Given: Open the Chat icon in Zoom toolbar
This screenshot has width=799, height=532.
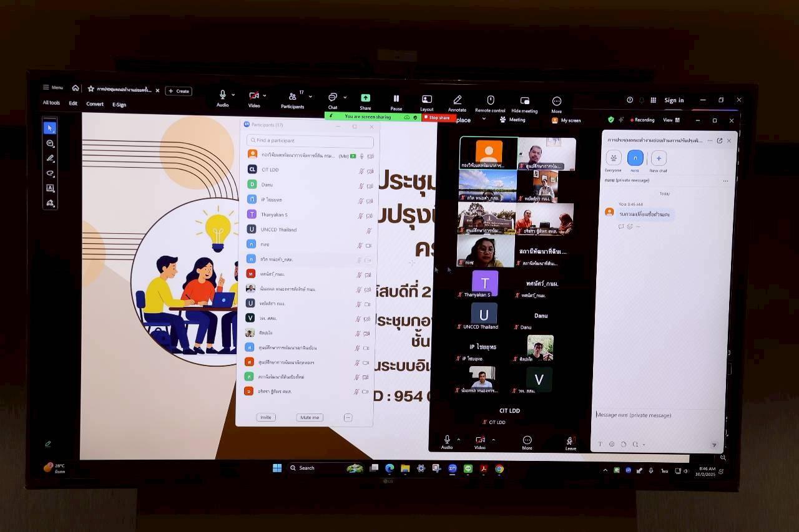Looking at the screenshot, I should (333, 98).
